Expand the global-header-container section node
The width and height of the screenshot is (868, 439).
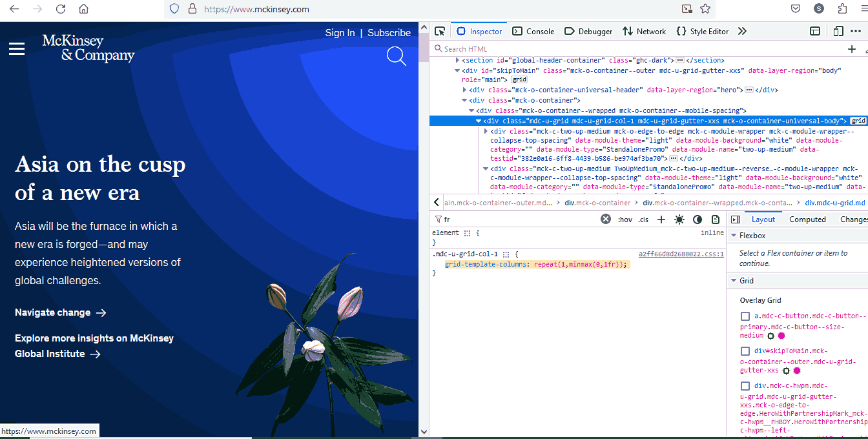click(457, 59)
